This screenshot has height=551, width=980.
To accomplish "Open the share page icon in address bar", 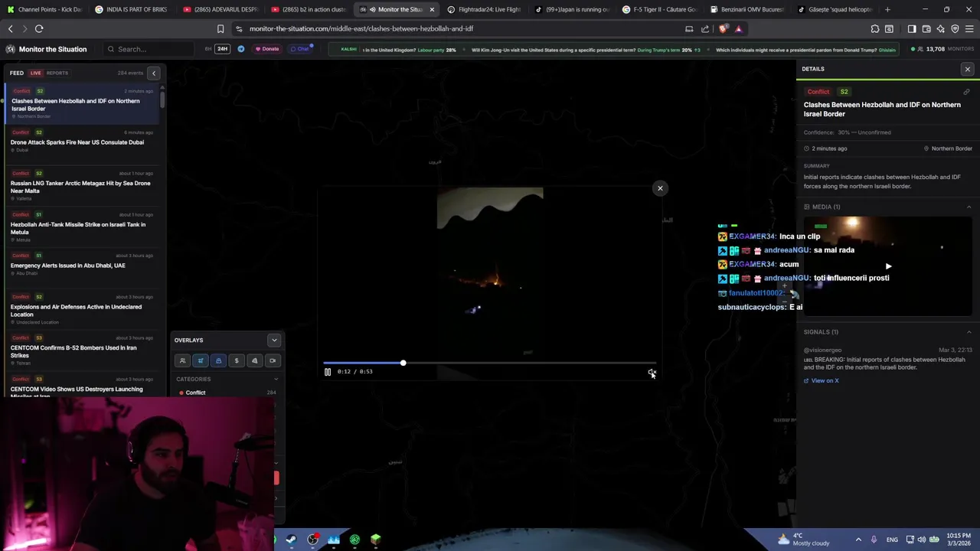I will (x=705, y=28).
